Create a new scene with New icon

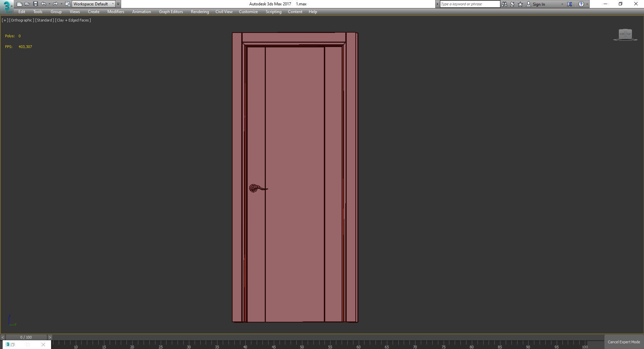tap(19, 4)
